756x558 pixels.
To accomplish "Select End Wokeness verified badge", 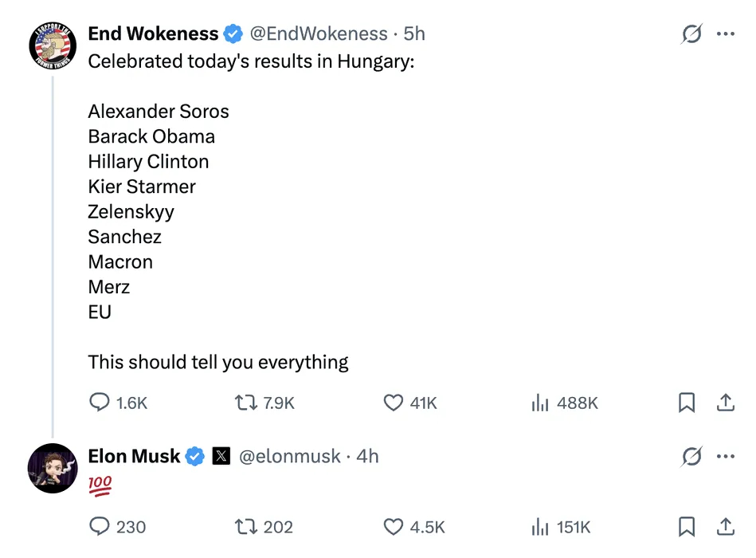I will [x=233, y=33].
